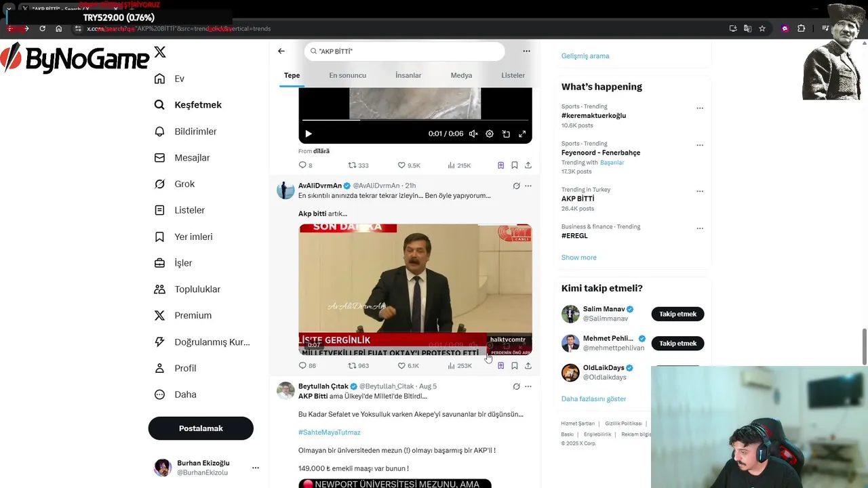This screenshot has width=868, height=488.
Task: Play the top video
Action: pos(309,134)
